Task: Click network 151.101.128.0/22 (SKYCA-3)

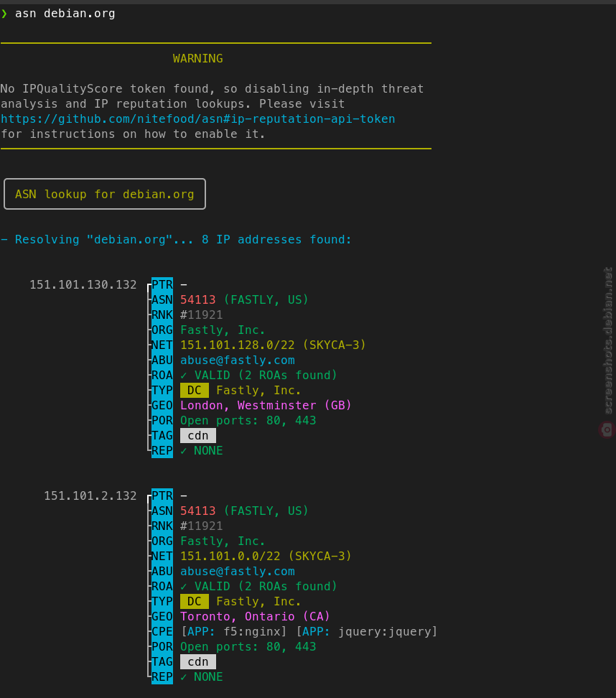Action: coord(273,345)
